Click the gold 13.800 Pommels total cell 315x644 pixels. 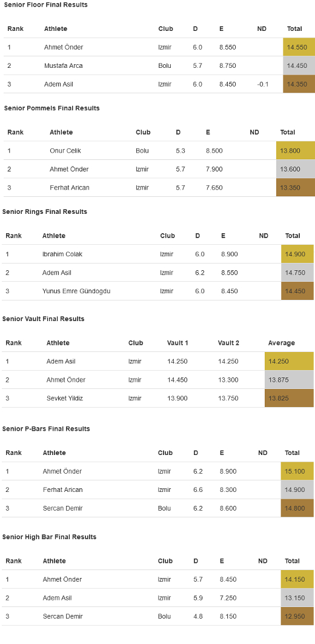click(295, 151)
